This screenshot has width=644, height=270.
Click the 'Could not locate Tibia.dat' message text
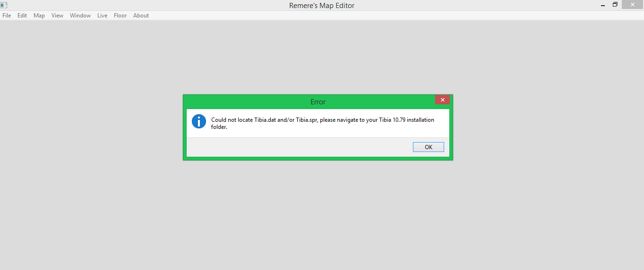(x=323, y=123)
